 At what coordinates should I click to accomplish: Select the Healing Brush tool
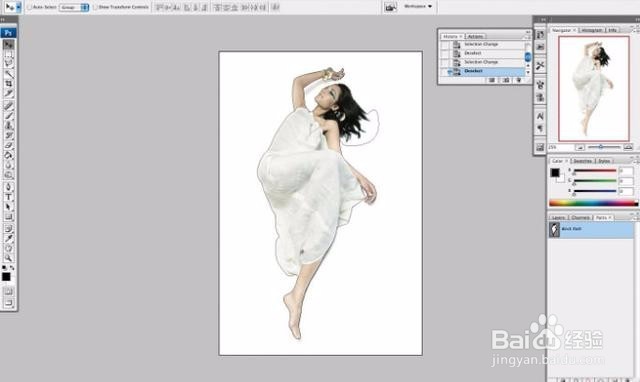[9, 106]
